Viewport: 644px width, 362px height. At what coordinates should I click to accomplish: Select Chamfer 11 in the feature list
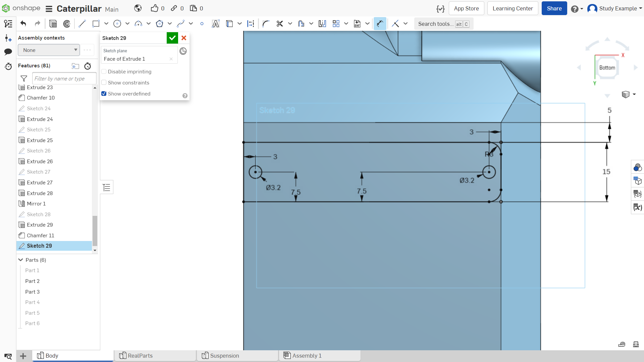pos(54,235)
